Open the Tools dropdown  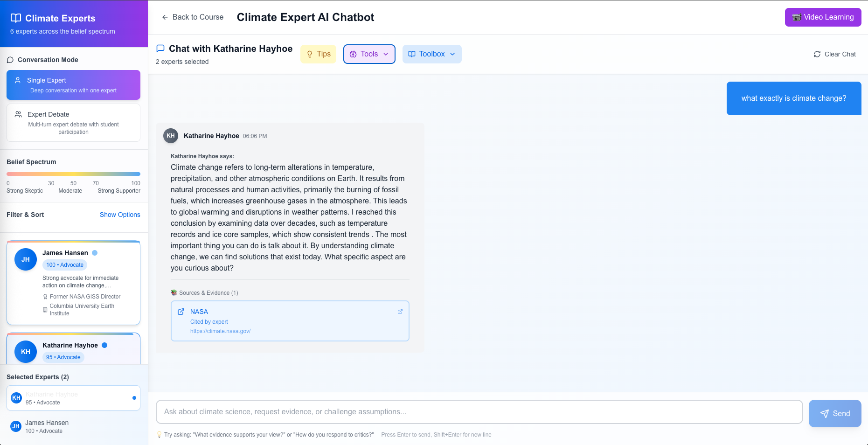pos(369,54)
